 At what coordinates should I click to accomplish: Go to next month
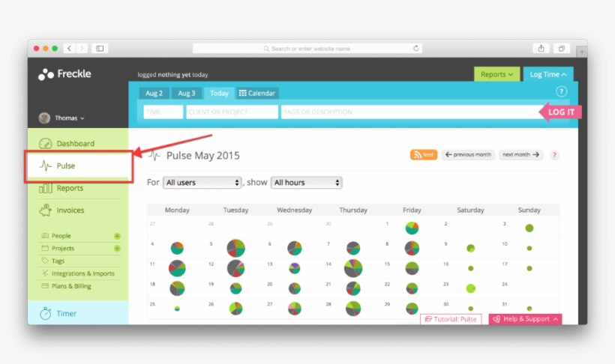click(520, 155)
